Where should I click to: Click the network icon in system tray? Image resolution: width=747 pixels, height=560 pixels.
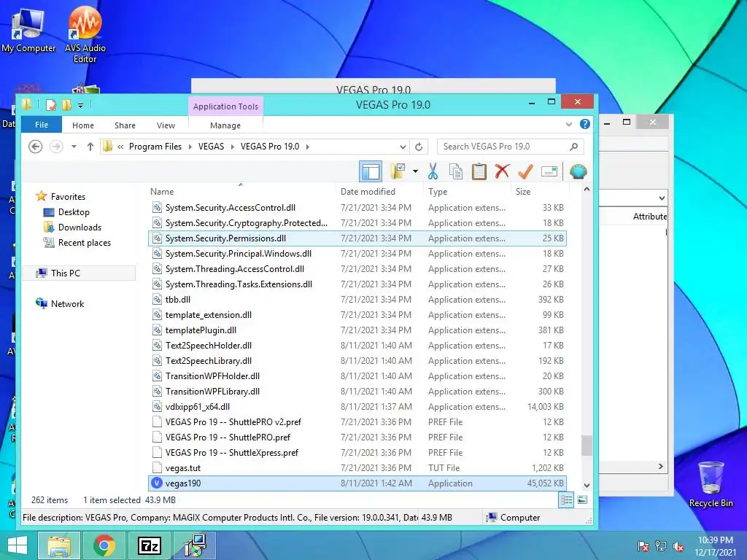click(661, 546)
